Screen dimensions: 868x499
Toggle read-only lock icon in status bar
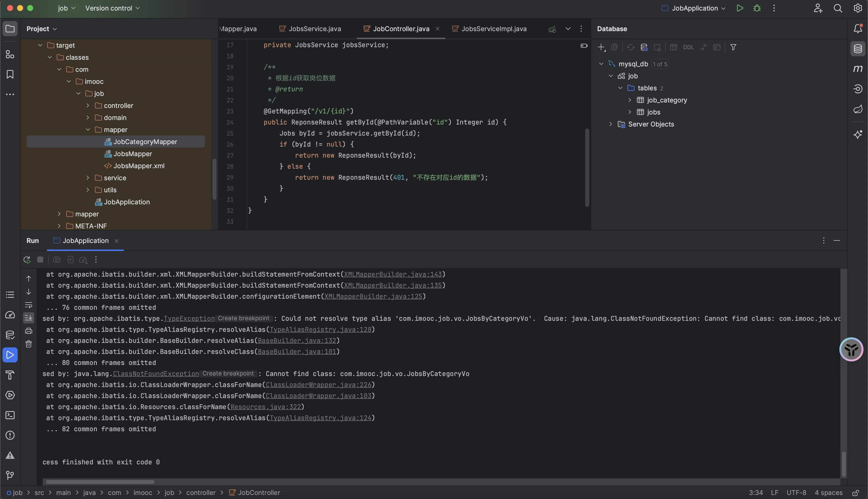856,493
